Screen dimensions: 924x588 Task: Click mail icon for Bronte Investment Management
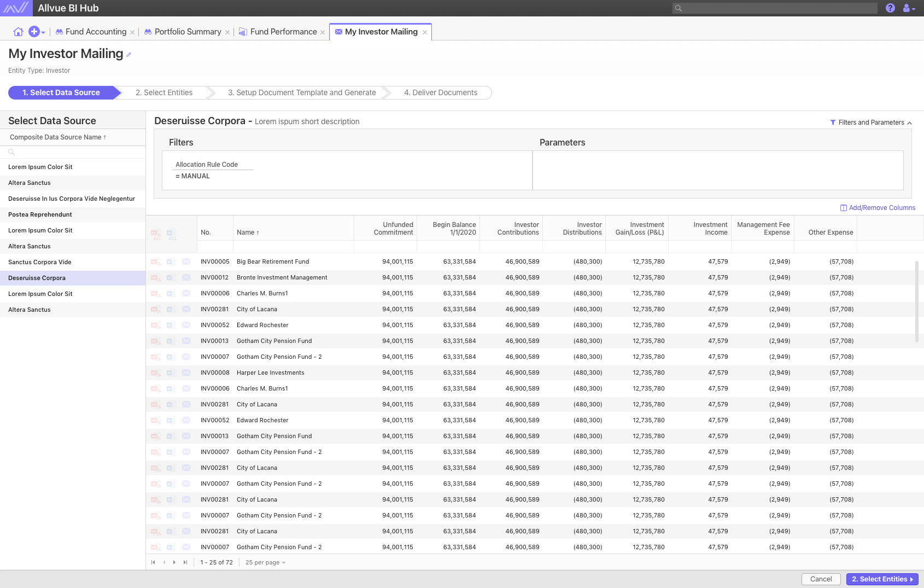point(186,277)
